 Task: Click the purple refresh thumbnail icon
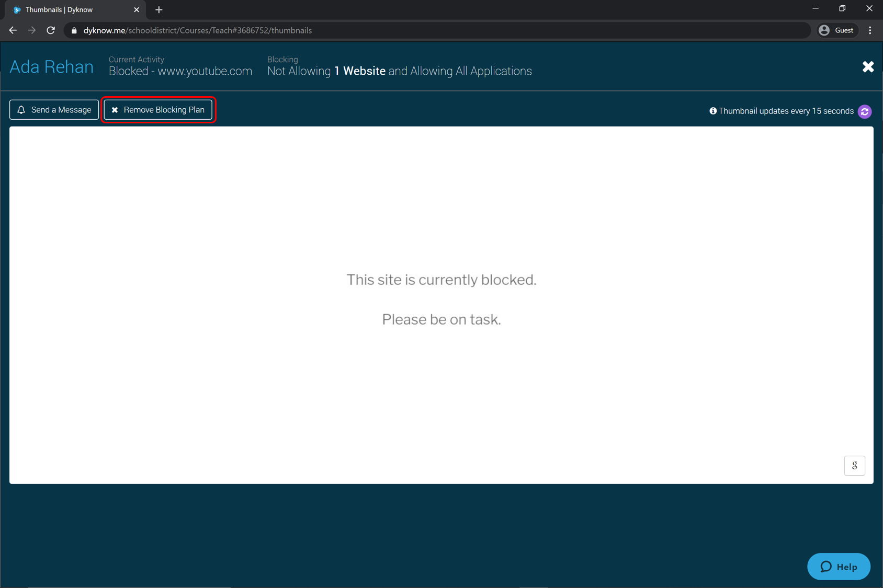[x=865, y=111]
